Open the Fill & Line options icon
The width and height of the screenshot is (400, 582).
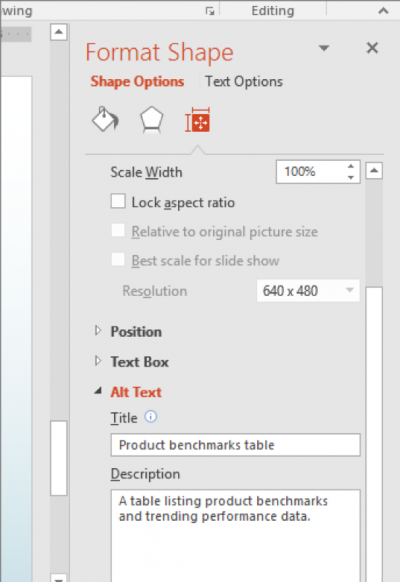105,119
